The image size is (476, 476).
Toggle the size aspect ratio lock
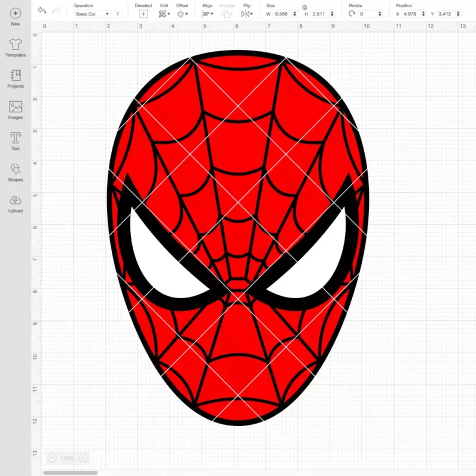[x=305, y=7]
